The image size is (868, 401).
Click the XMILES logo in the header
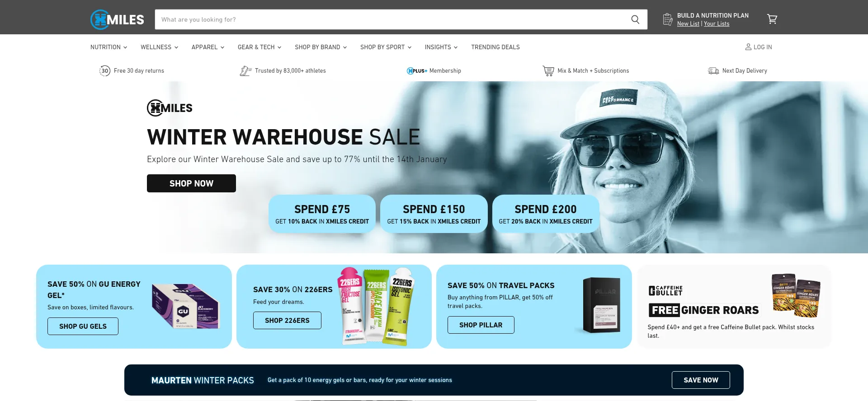coord(117,19)
